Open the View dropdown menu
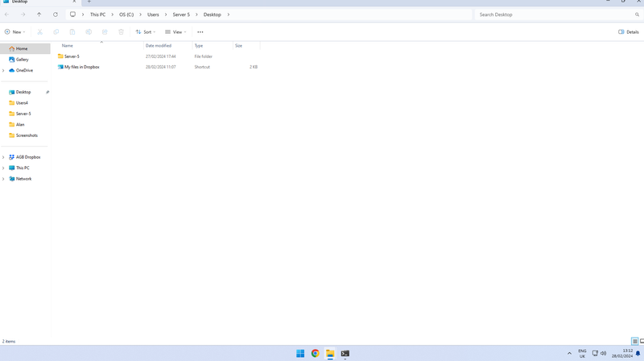Viewport: 644px width, 361px height. [175, 31]
